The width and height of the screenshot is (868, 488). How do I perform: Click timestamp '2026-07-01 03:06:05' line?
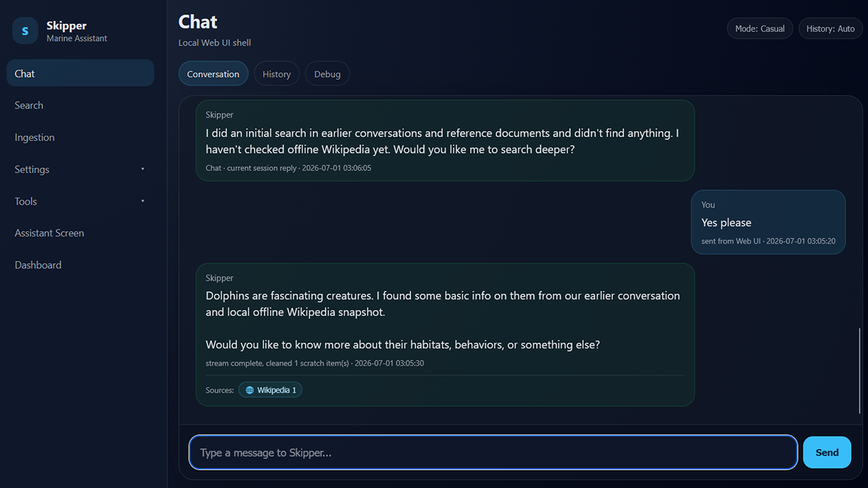pos(289,168)
